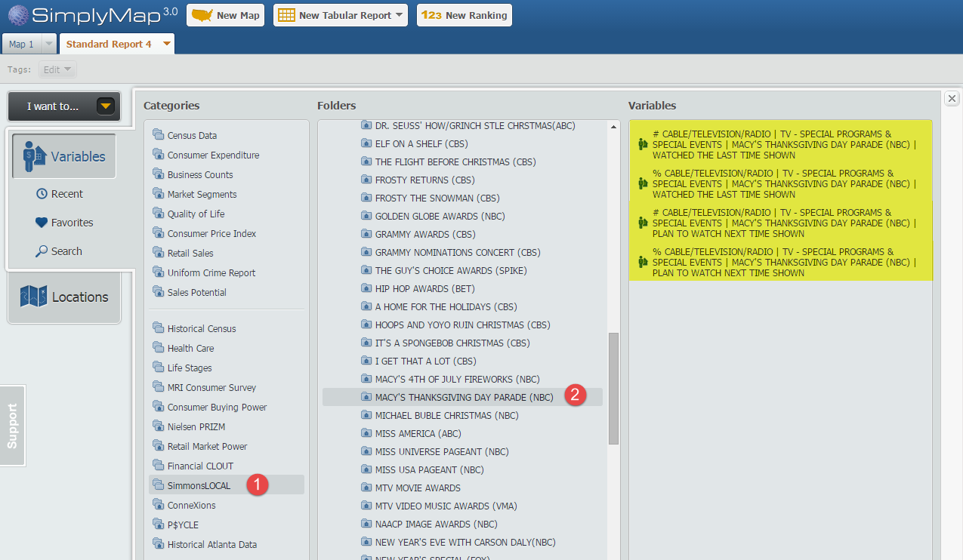Click the people icon of '% ... PLAN TO WATCH NEXT TIME SHOWN' variable

coord(644,262)
